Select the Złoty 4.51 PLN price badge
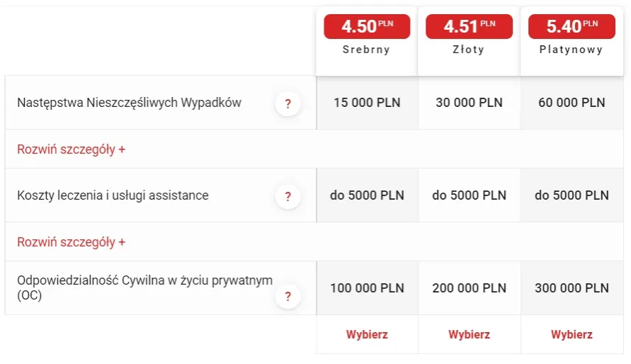Screen dimensions: 631x364 tap(469, 27)
